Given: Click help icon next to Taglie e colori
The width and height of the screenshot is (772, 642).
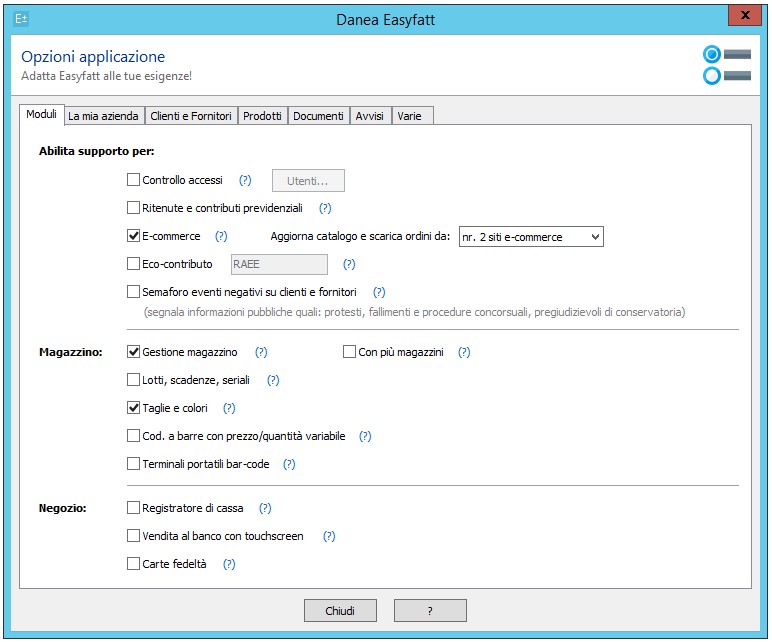Looking at the screenshot, I should pyautogui.click(x=229, y=409).
